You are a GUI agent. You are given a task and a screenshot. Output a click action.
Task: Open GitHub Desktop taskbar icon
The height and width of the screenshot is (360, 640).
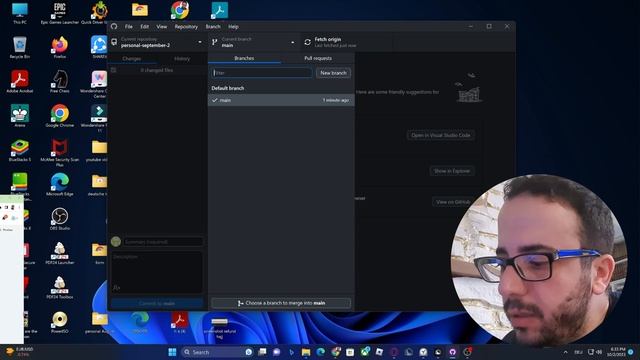coord(453,352)
